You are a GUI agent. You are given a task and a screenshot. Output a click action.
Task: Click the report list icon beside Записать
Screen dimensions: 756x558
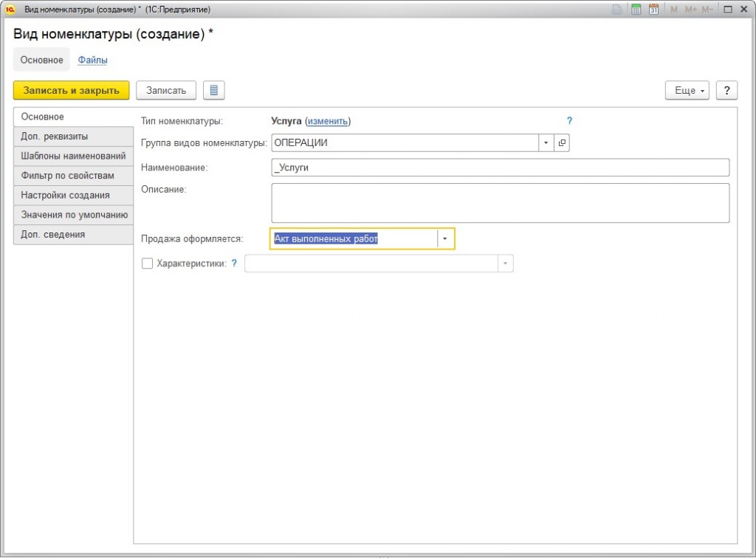tap(213, 90)
